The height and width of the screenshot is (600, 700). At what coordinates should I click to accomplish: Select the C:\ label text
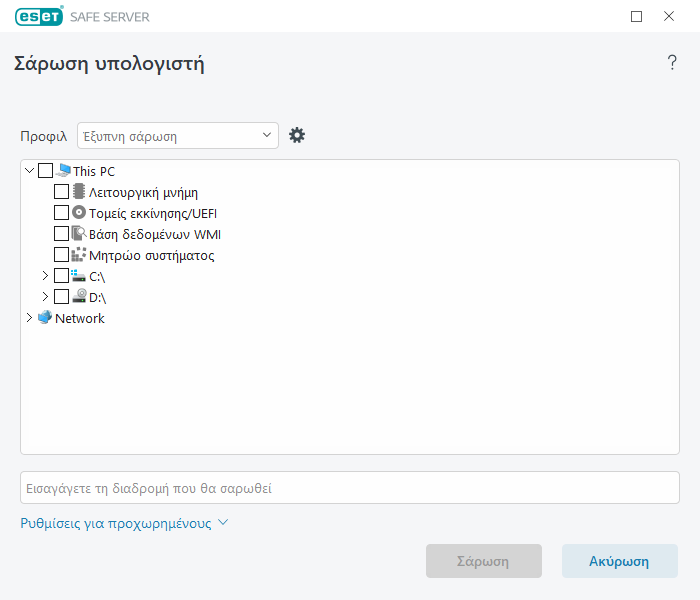coord(97,277)
